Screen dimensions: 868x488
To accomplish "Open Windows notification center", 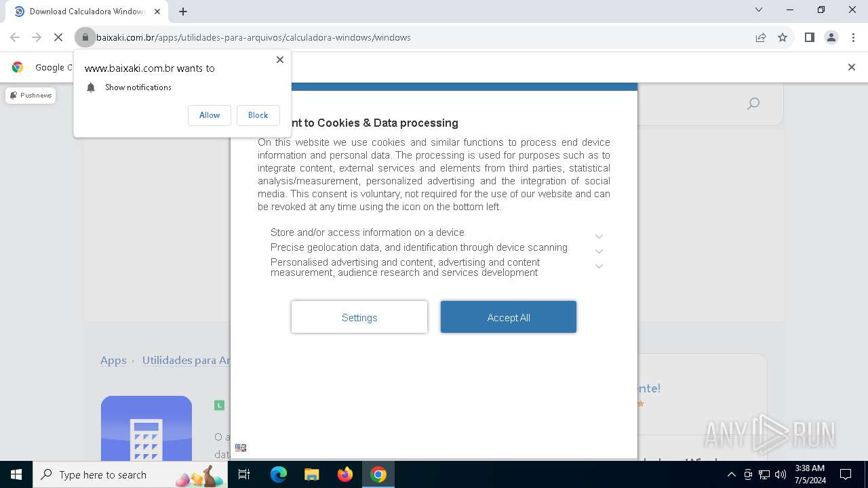I will click(846, 474).
